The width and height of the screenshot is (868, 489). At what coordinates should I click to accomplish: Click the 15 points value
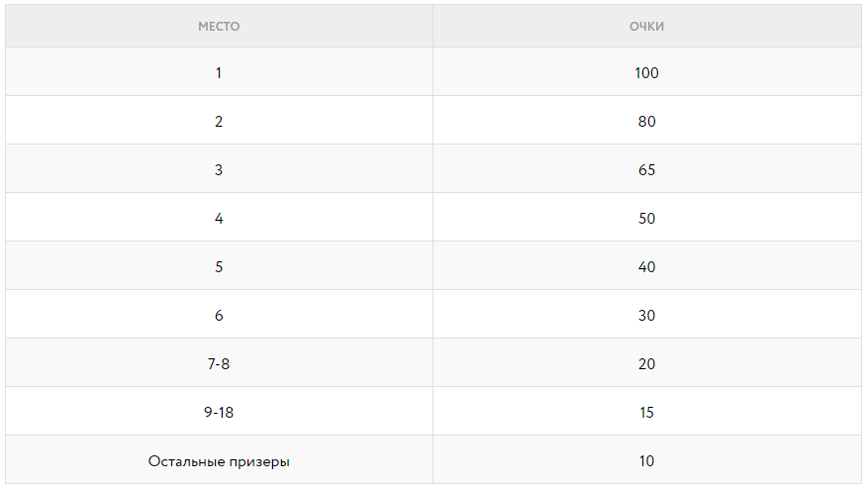646,413
